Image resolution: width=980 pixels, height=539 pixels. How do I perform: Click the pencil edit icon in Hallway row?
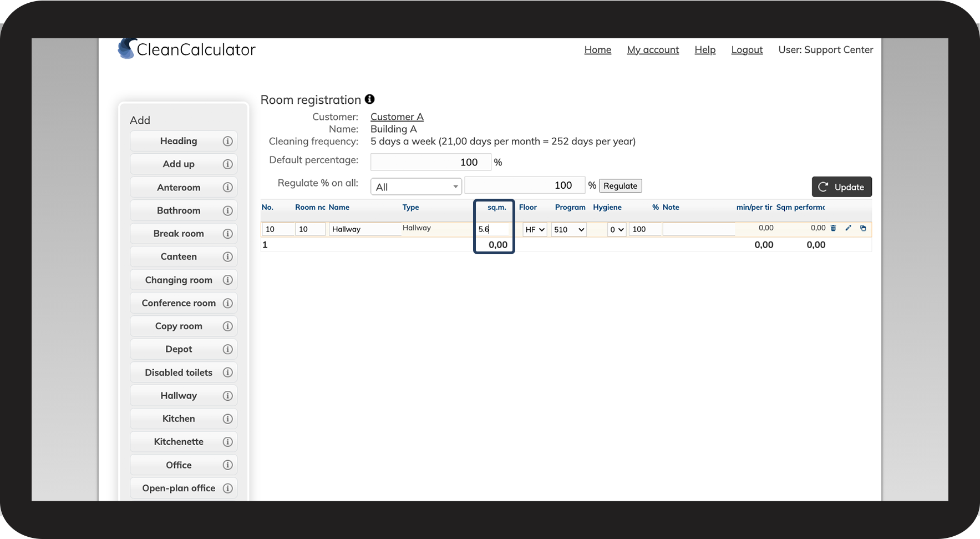[x=848, y=228]
